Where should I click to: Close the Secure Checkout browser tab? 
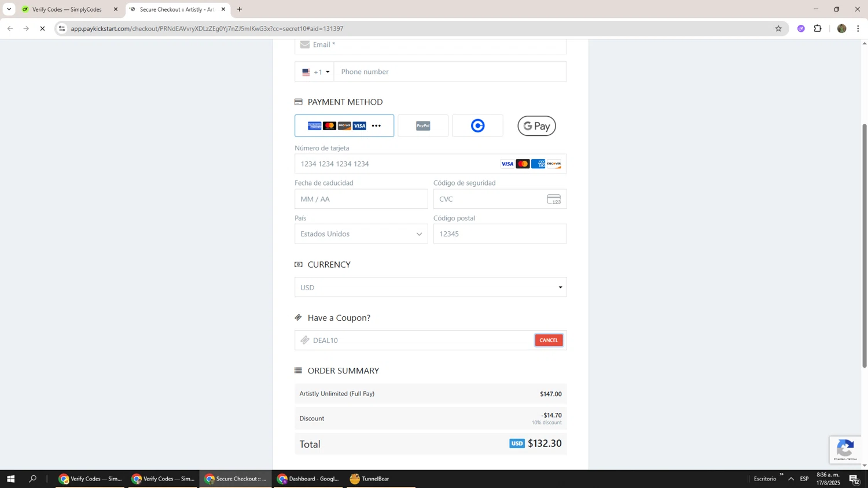point(223,9)
